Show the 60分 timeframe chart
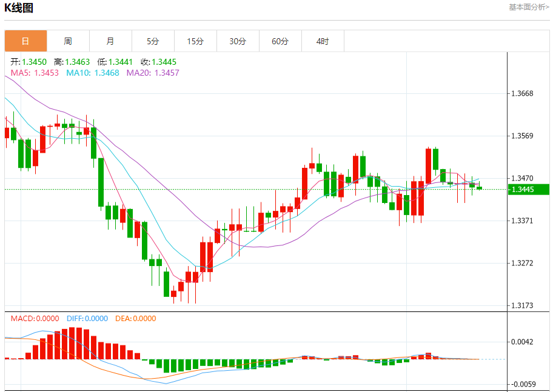The height and width of the screenshot is (392, 553). coord(280,41)
